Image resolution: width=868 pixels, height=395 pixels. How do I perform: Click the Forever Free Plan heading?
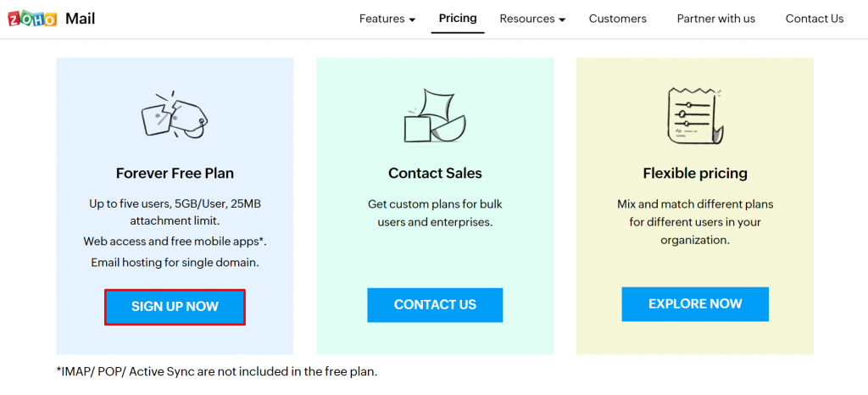(175, 173)
